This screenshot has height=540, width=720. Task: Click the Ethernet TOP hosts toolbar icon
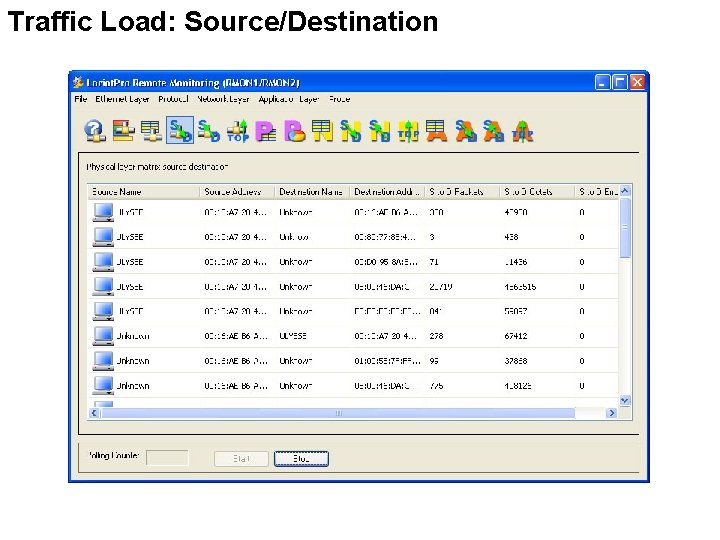point(237,131)
